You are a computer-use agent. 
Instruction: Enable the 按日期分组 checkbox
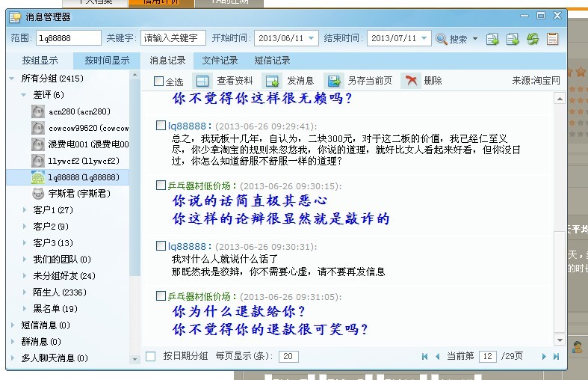pyautogui.click(x=150, y=356)
